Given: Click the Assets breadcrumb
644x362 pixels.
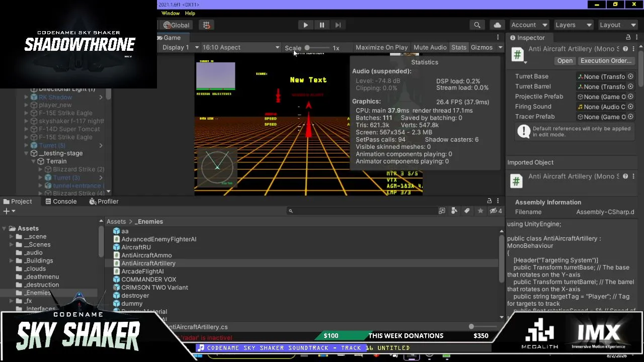Looking at the screenshot, I should 116,222.
